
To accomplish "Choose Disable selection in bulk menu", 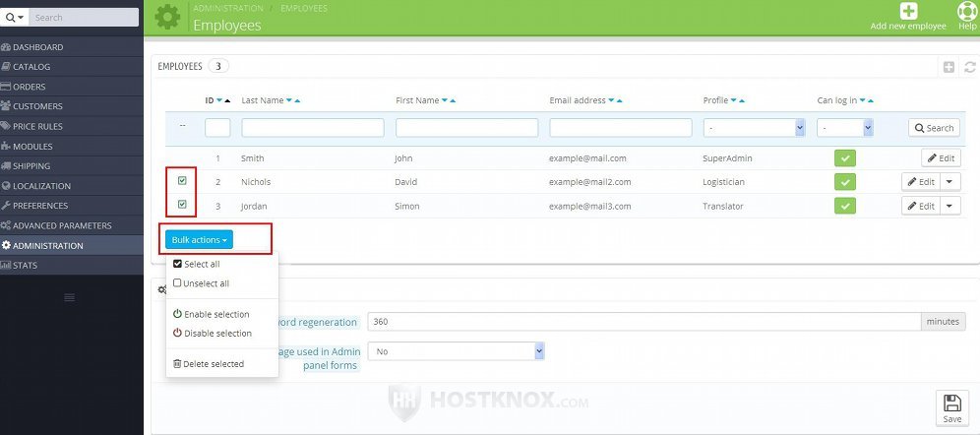I will pyautogui.click(x=213, y=333).
